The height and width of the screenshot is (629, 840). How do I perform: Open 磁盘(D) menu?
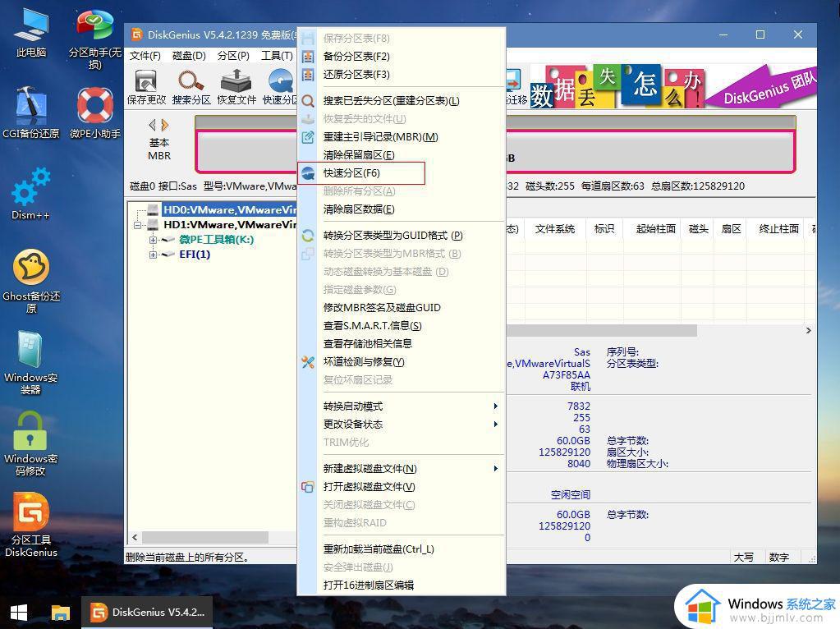point(189,56)
